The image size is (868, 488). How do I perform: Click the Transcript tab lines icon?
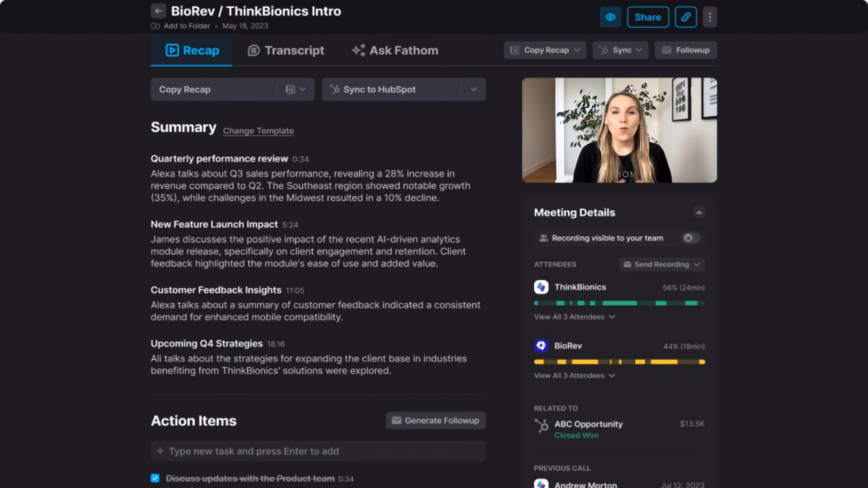coord(254,50)
